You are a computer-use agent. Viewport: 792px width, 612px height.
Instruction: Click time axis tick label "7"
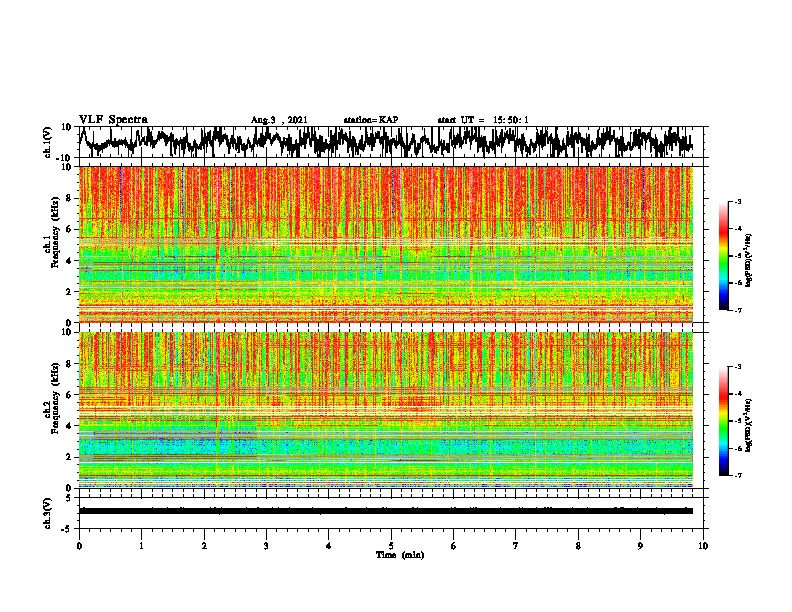(x=516, y=546)
